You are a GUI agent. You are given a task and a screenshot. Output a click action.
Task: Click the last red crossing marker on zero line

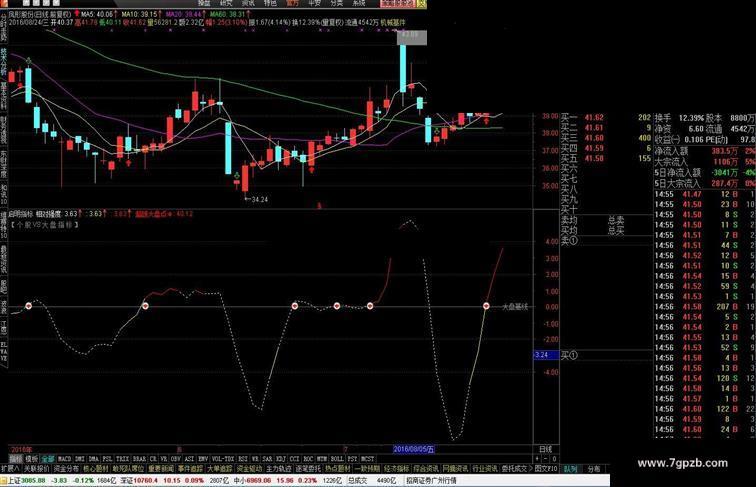(x=486, y=306)
